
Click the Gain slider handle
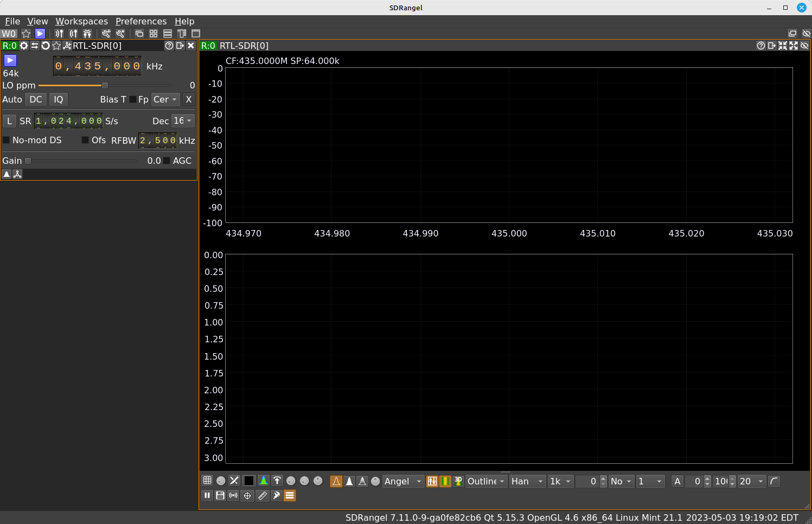[28, 161]
